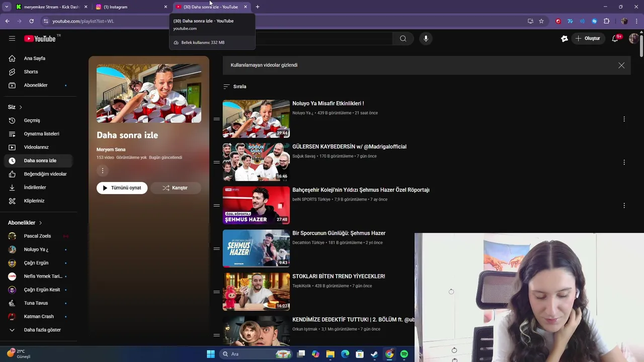Viewport: 644px width, 362px height.
Task: Go to the YouTube logo home
Action: point(40,39)
